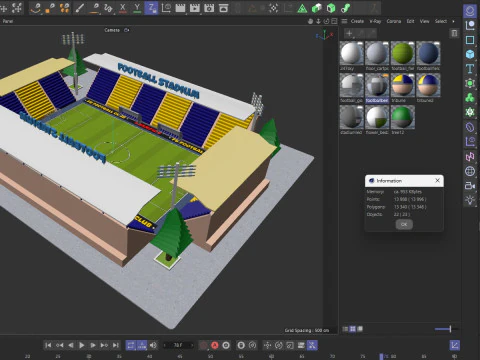This screenshot has width=480, height=360.
Task: Open Edit Render Settings clapperboard with gear
Action: click(209, 8)
